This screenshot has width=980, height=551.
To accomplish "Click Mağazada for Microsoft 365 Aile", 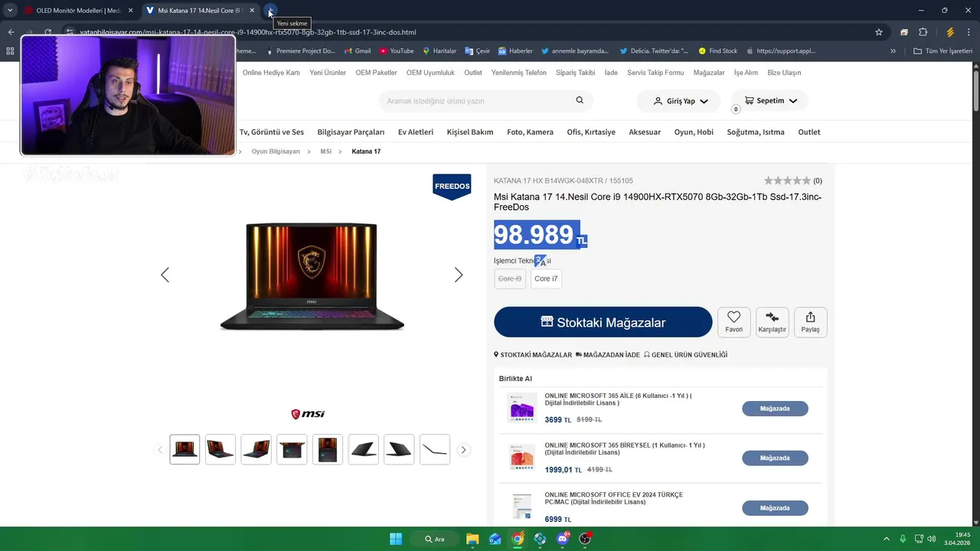I will point(775,409).
